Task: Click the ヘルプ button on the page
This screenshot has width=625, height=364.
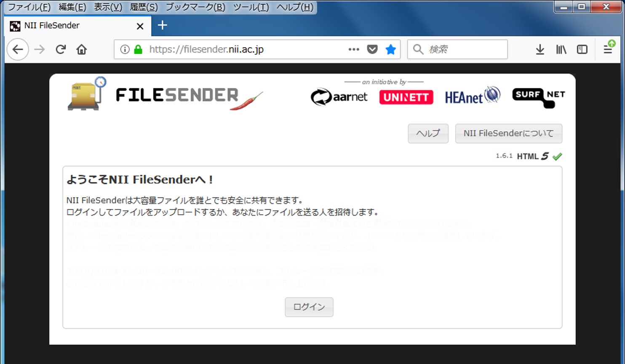Action: [x=428, y=133]
